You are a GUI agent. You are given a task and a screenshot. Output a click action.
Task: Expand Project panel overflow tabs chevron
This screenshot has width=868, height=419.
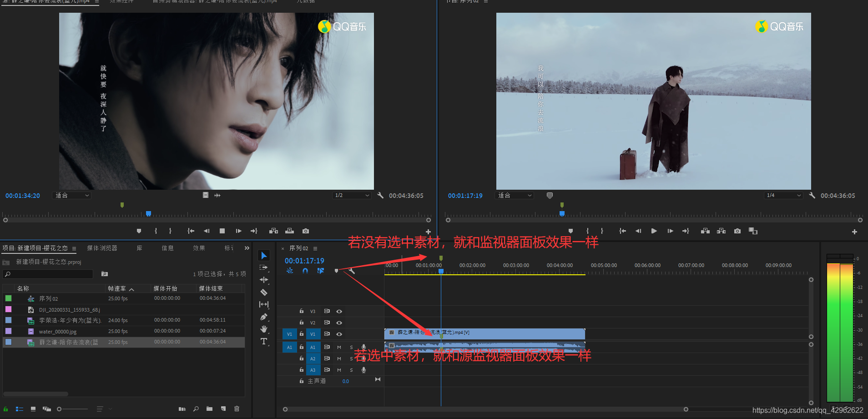click(247, 248)
